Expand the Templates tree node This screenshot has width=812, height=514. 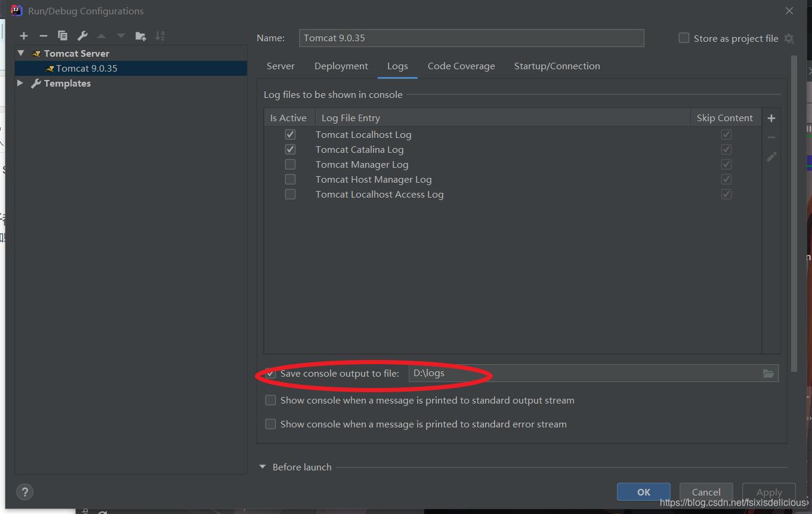[21, 83]
